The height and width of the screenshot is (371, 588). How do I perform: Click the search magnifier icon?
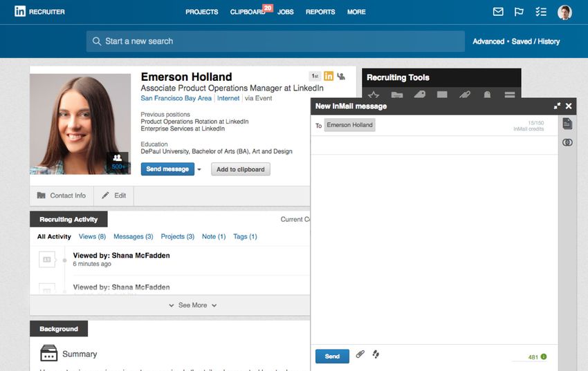tap(97, 41)
